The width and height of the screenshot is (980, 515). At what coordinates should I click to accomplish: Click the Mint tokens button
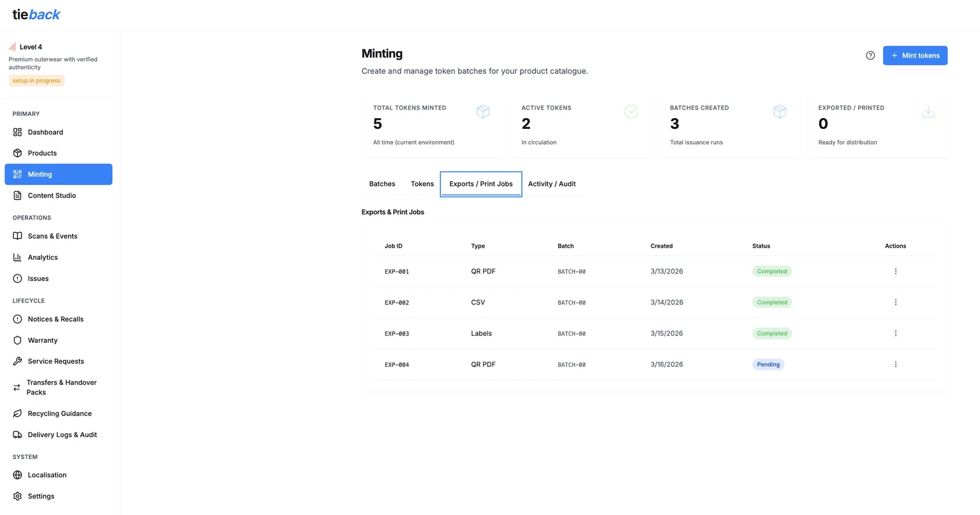click(915, 56)
